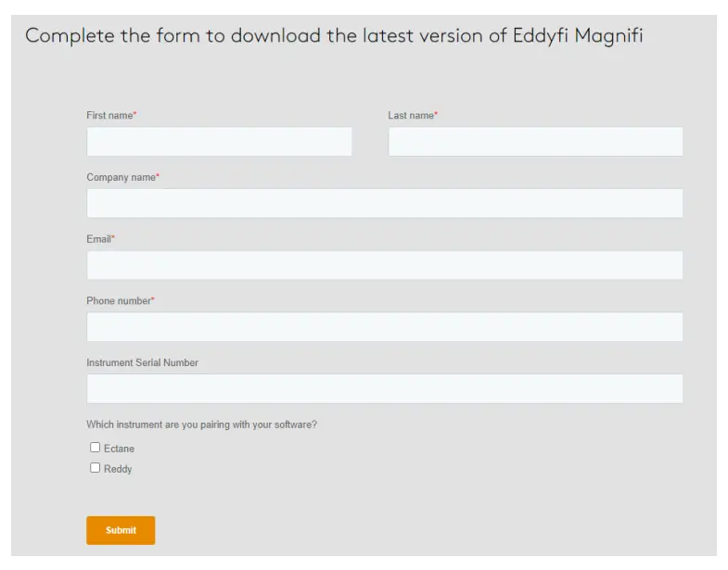The height and width of the screenshot is (570, 728).
Task: Click the "Ectane" option label text
Action: pos(119,449)
